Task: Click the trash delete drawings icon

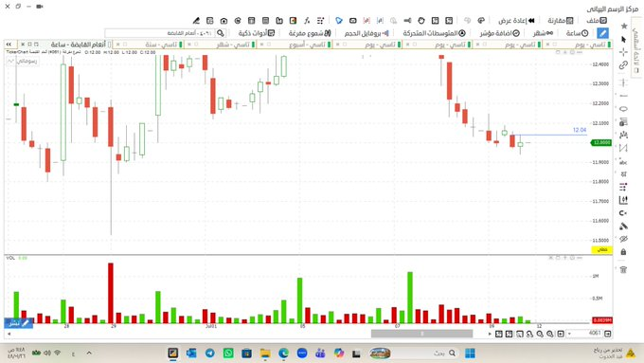Action: 623,270
